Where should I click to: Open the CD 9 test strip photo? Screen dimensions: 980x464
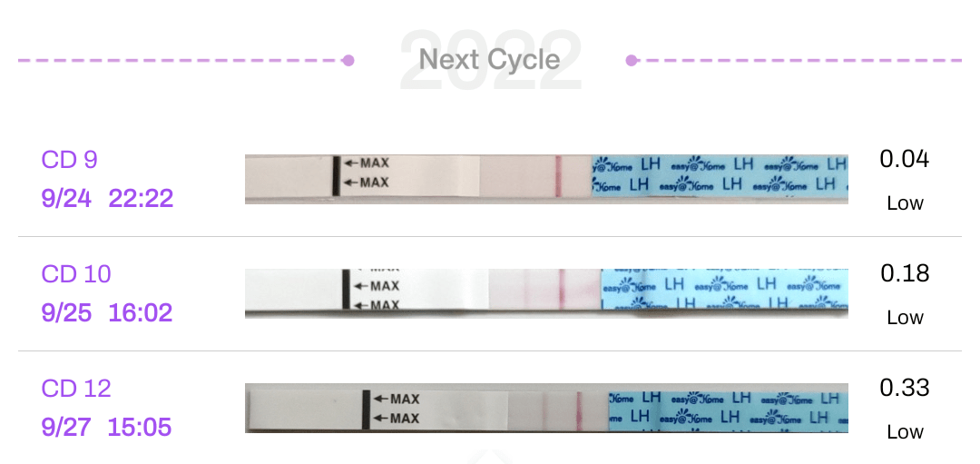coord(546,179)
